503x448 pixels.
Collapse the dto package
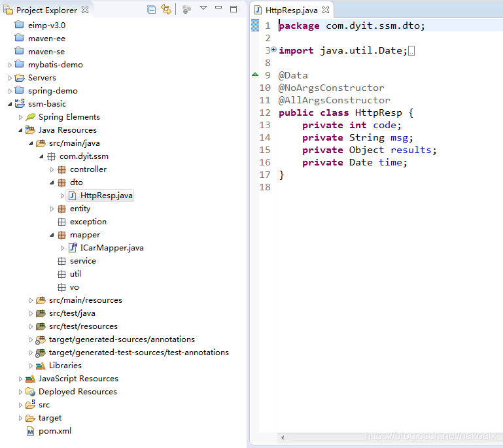(52, 182)
